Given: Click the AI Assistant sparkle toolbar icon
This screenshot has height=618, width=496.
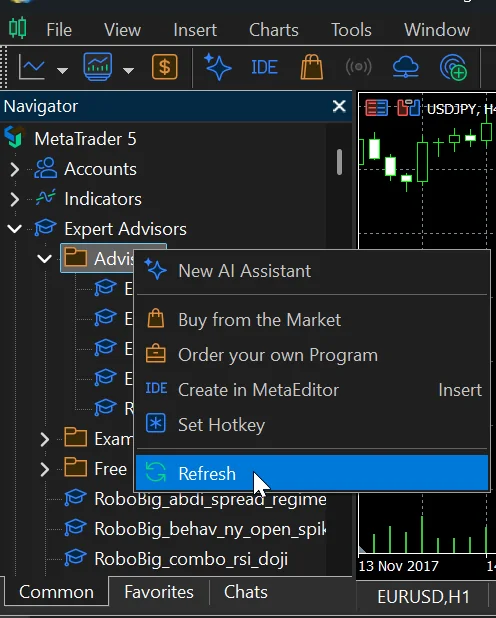Looking at the screenshot, I should coord(218,67).
